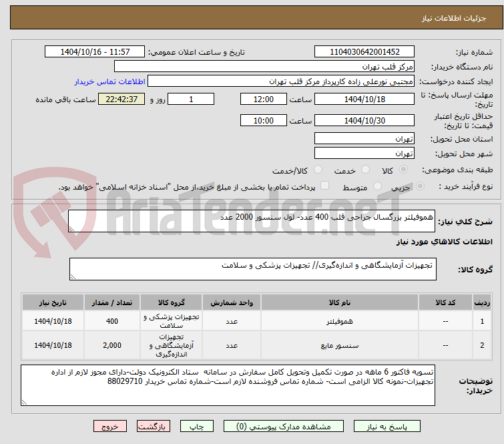Viewport: 504px width, 444px height.
Task: Click the جزئیات اطلاعات نیاز header title
Action: [x=453, y=18]
